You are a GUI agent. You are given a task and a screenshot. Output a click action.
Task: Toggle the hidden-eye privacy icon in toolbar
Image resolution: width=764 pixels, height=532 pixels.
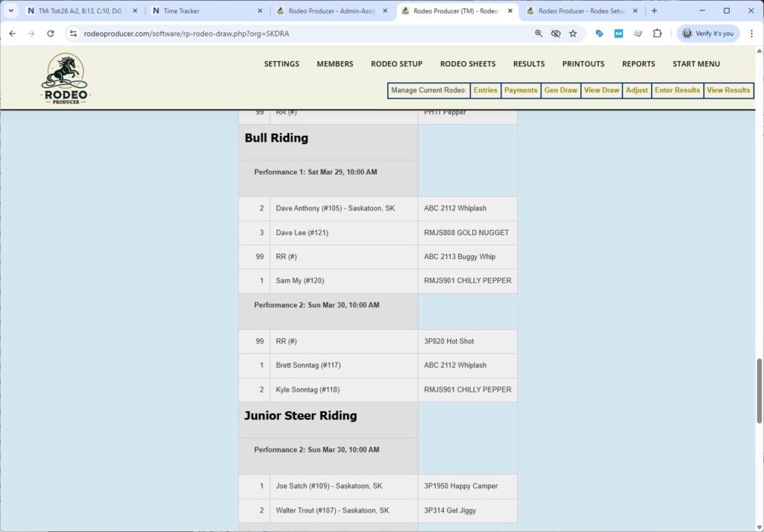click(557, 34)
